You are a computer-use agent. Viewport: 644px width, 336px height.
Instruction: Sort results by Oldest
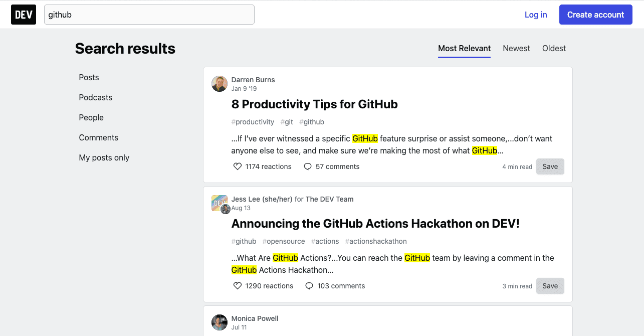(554, 49)
